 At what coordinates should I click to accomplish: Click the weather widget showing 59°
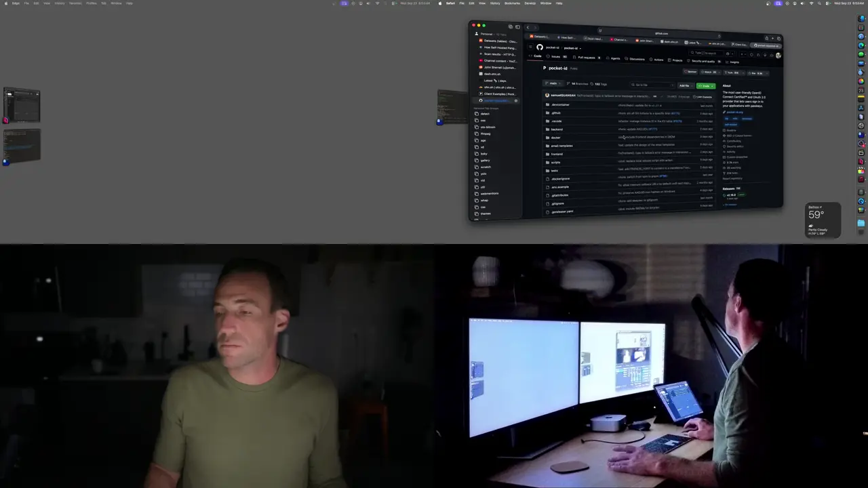pyautogui.click(x=823, y=220)
